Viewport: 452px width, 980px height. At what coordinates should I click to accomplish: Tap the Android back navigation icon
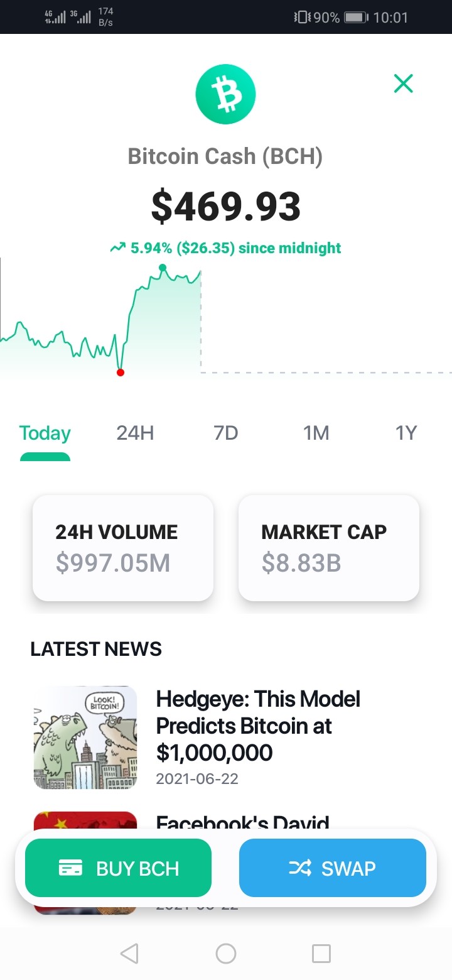pyautogui.click(x=129, y=954)
